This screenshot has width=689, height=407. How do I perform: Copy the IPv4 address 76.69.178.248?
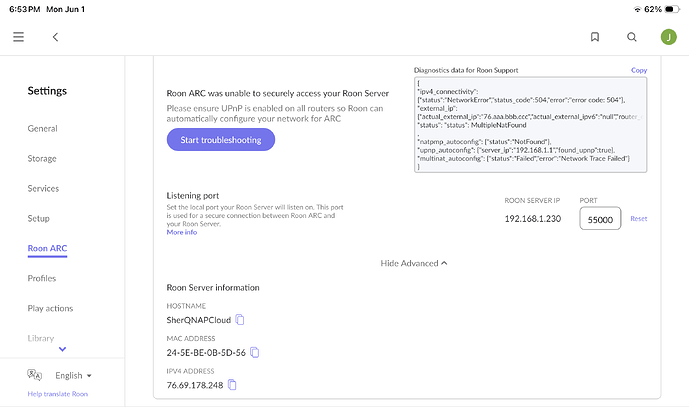[232, 385]
